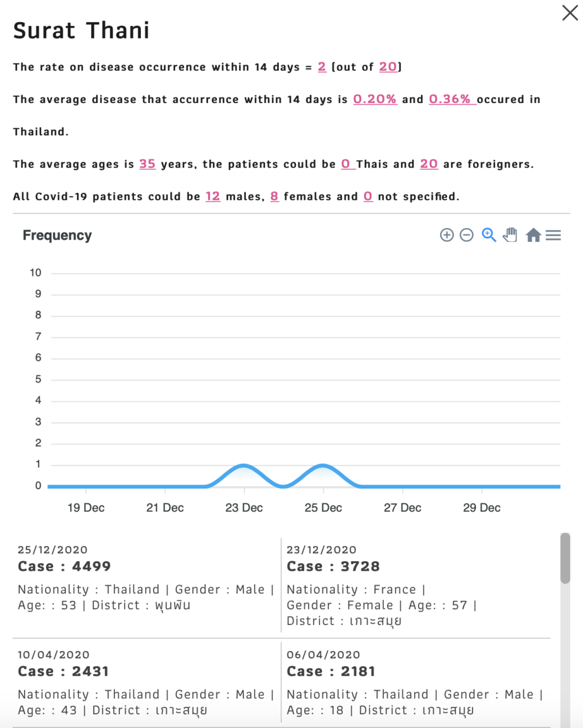Click the case list scrollbar thumb
This screenshot has height=728, width=583.
click(x=565, y=558)
